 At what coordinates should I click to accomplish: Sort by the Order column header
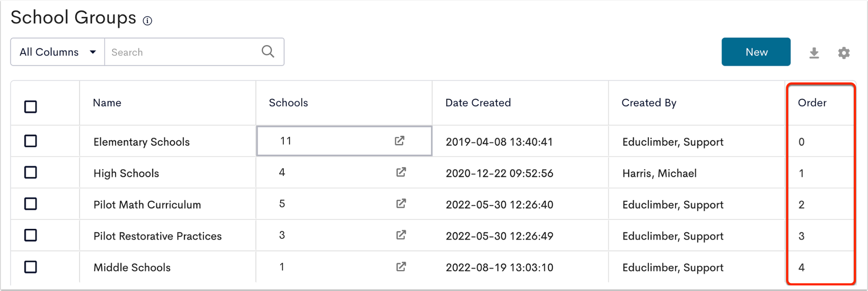pyautogui.click(x=812, y=103)
